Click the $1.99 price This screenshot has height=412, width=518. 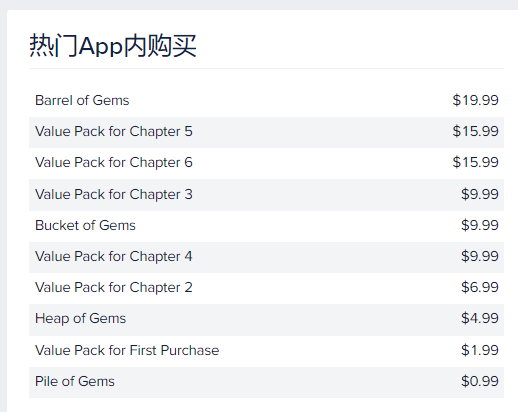(480, 350)
